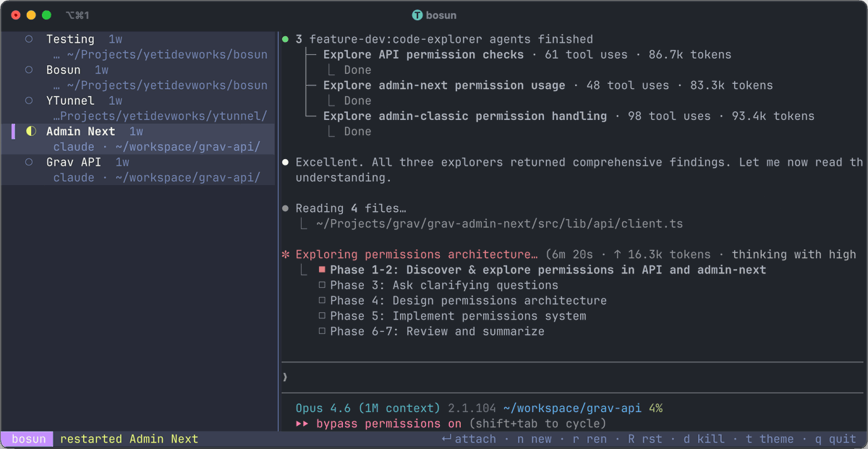Screen dimensions: 868x449
Task: Select the Bosun session status circle
Action: (29, 70)
